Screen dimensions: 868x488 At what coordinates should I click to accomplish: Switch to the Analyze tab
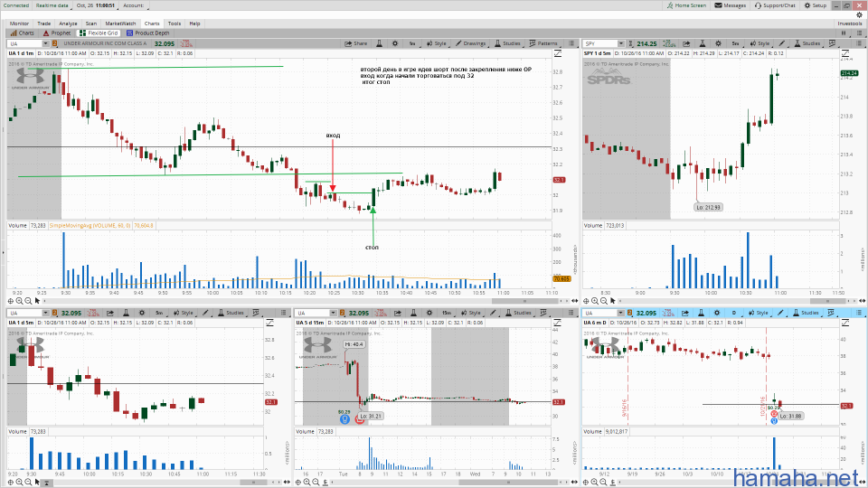(x=68, y=23)
